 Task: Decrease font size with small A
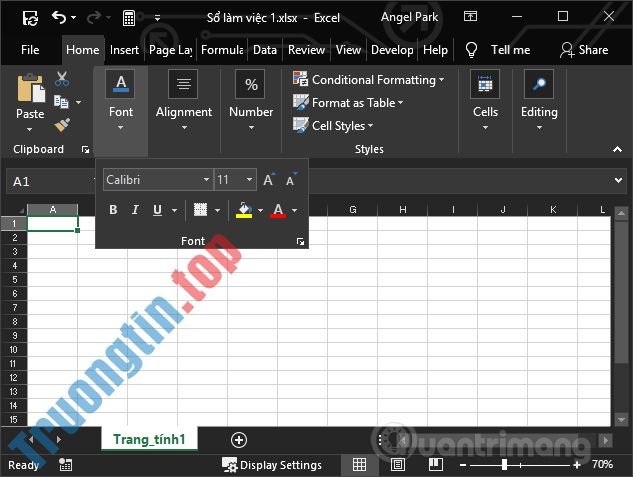pos(291,180)
